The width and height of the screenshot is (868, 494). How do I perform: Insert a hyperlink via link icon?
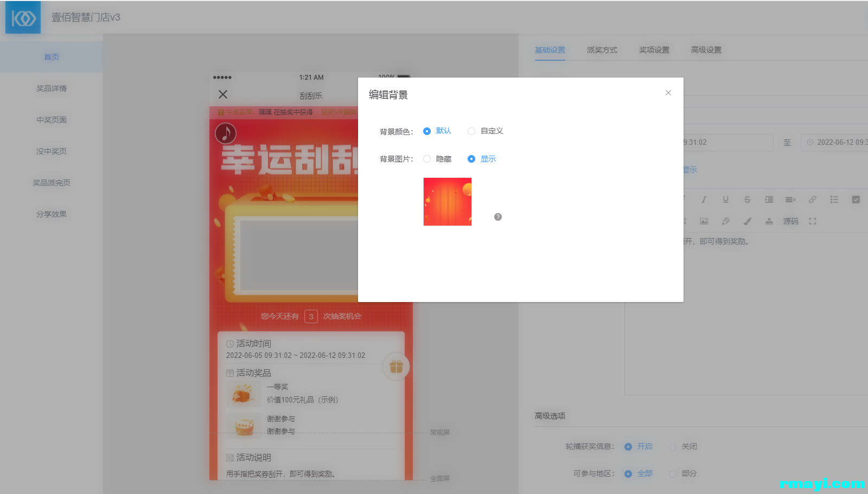pyautogui.click(x=812, y=200)
